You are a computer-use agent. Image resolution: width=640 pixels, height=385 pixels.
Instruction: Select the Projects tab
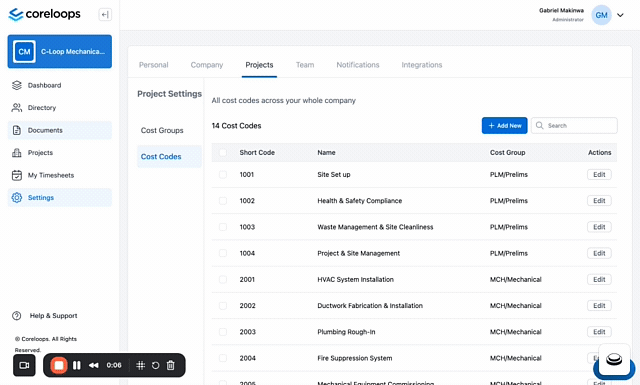[x=259, y=65]
